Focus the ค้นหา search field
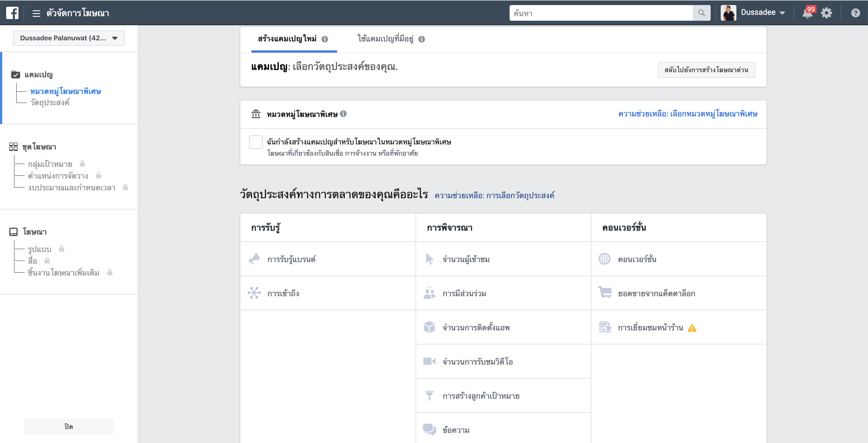Screen dimensions: 868x443 click(601, 13)
